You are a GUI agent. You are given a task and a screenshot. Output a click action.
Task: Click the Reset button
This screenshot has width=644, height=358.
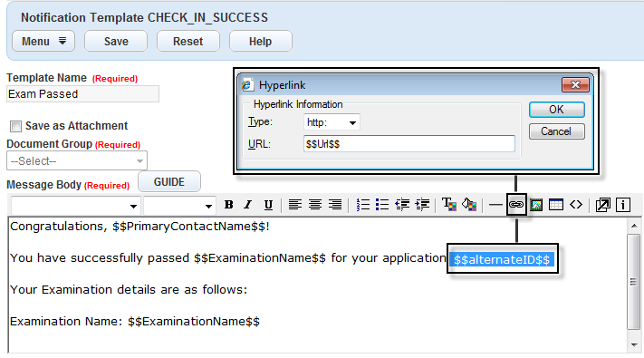coord(188,41)
